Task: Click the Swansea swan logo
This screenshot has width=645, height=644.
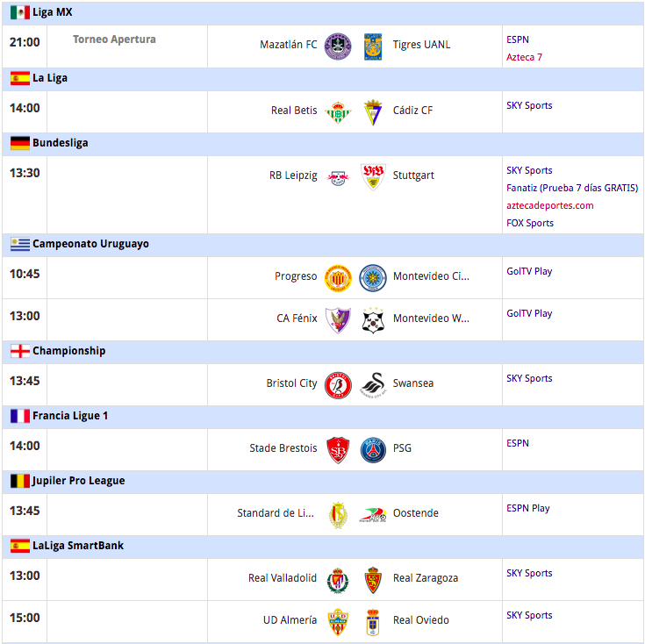Action: (x=373, y=384)
